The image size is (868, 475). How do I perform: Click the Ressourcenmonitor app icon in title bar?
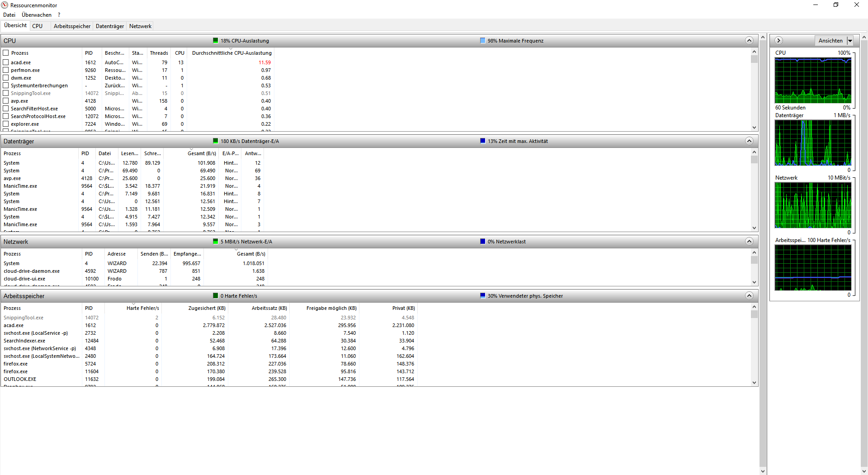(x=5, y=5)
